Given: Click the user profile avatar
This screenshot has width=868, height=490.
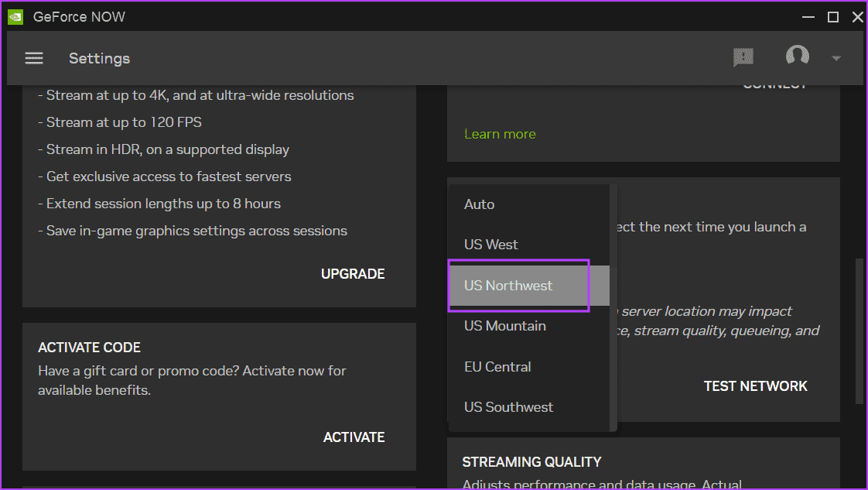Looking at the screenshot, I should tap(797, 55).
